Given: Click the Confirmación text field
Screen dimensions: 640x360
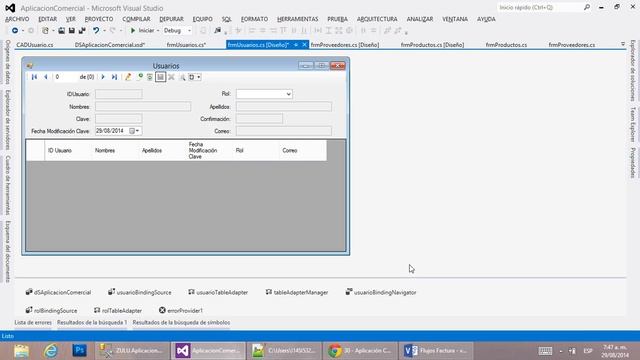Looking at the screenshot, I should (x=259, y=119).
